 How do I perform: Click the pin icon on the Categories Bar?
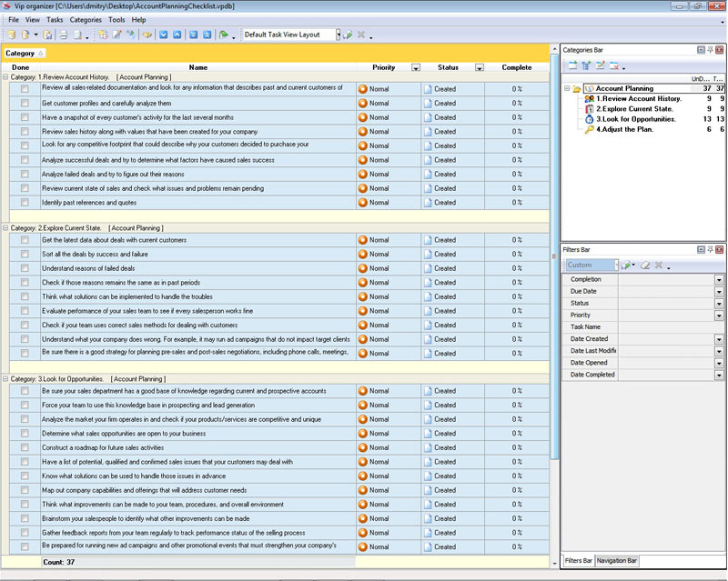point(710,49)
